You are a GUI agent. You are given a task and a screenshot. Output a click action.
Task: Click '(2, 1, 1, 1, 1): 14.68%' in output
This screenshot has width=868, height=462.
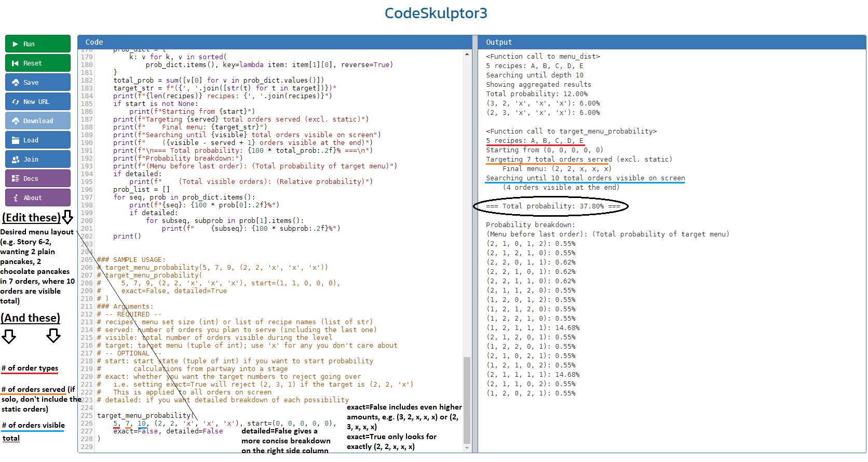[533, 375]
